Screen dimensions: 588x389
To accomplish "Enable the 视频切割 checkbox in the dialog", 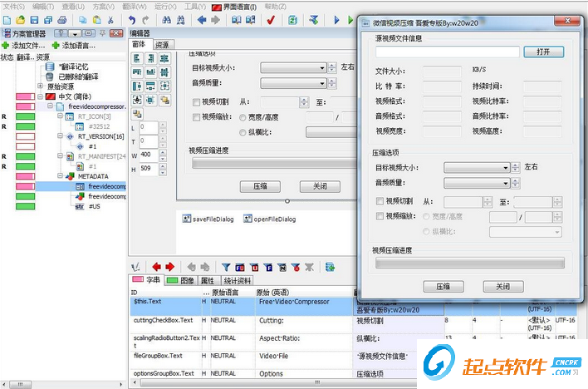I will click(x=380, y=201).
